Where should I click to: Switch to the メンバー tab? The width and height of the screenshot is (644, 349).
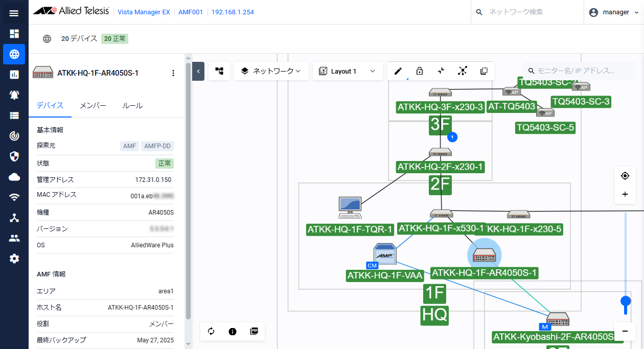click(93, 106)
